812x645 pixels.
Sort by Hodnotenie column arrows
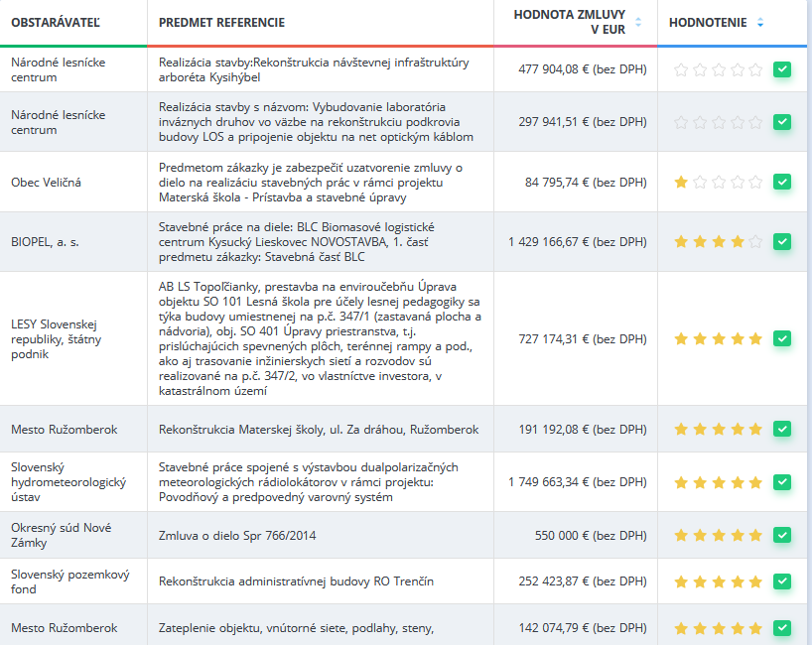coord(760,22)
